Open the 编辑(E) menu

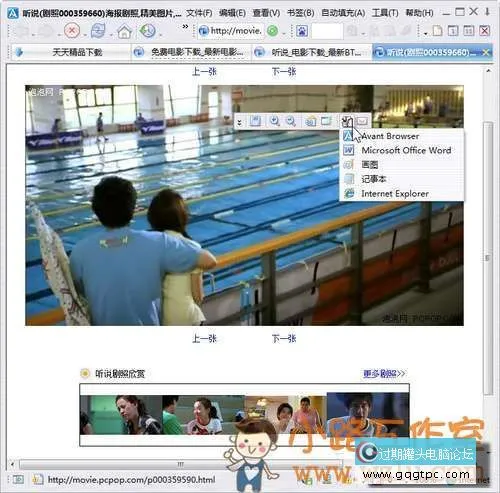[232, 13]
